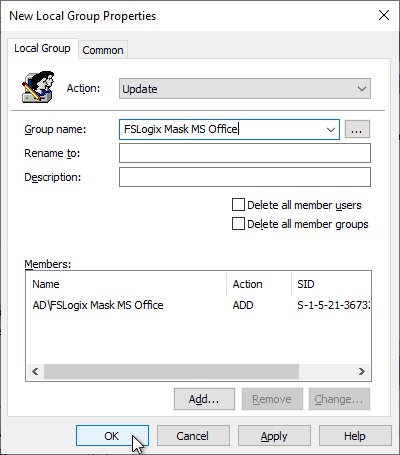Close the New Local Group Properties dialog
This screenshot has height=455, width=400.
[x=384, y=15]
